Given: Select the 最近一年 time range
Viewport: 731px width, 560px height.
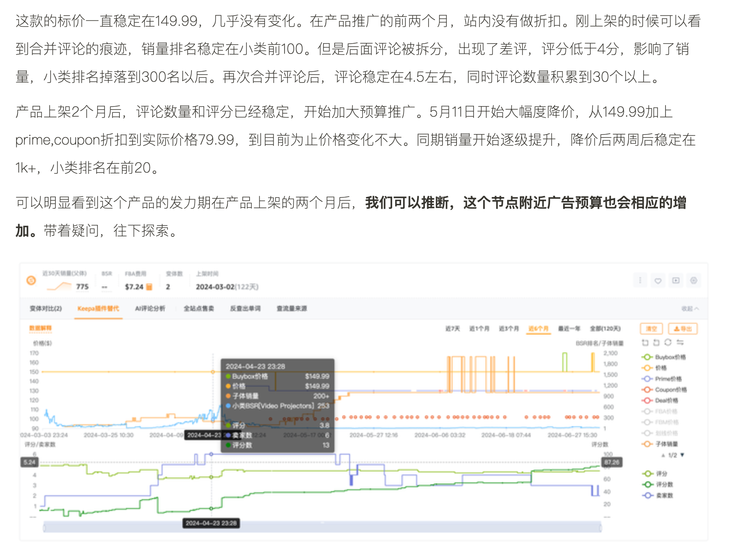Looking at the screenshot, I should 569,328.
